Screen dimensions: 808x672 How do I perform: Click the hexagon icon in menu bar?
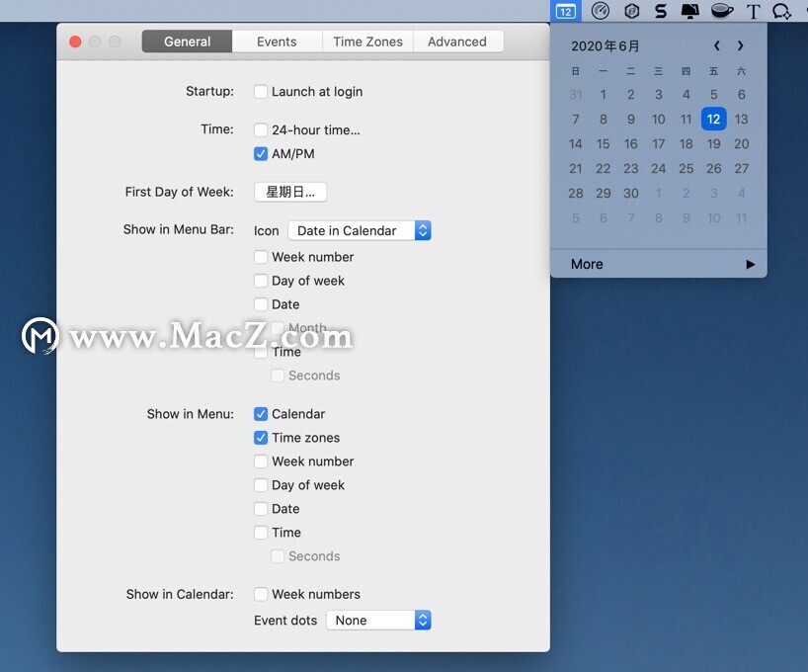click(x=632, y=11)
